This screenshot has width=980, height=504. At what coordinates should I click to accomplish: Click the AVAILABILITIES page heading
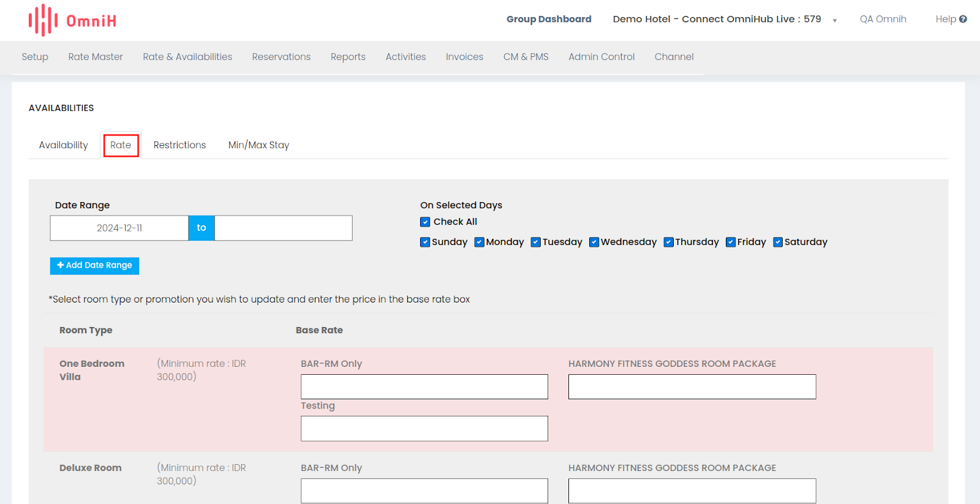click(x=61, y=108)
